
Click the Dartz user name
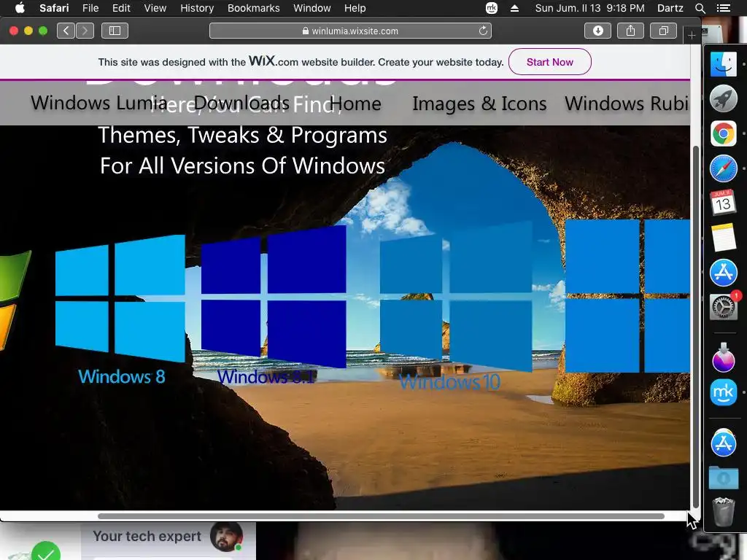pos(670,8)
